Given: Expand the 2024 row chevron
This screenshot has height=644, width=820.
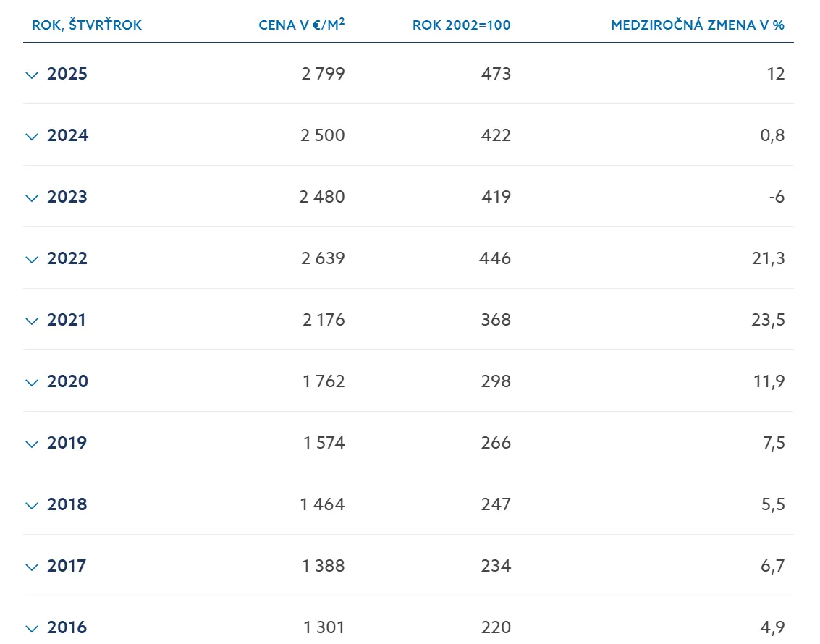Looking at the screenshot, I should point(31,136).
